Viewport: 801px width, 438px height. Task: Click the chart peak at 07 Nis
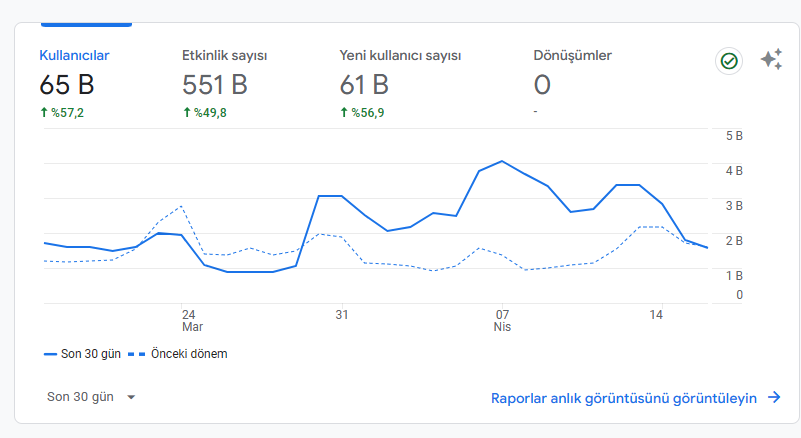point(502,161)
